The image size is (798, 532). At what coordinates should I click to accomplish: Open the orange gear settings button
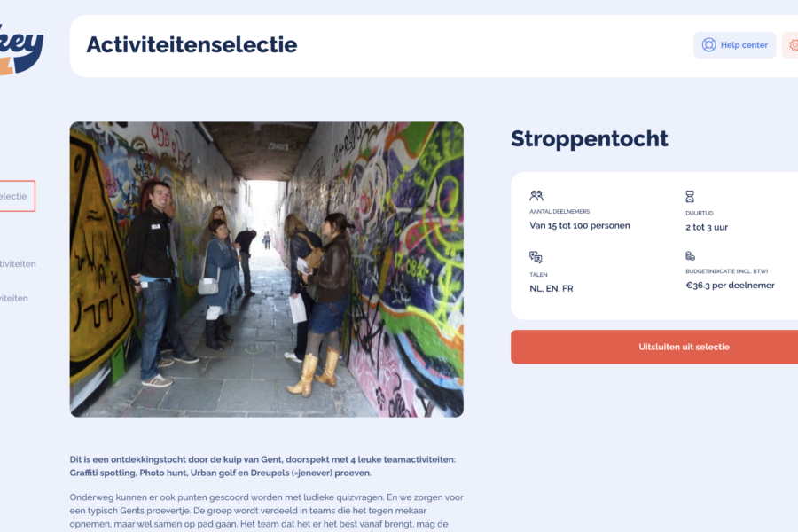pos(792,45)
